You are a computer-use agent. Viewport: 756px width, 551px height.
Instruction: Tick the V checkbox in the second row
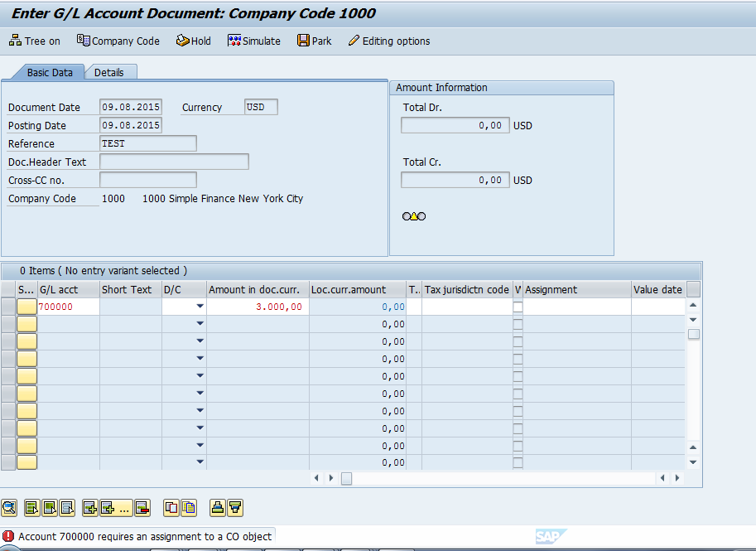tap(518, 324)
